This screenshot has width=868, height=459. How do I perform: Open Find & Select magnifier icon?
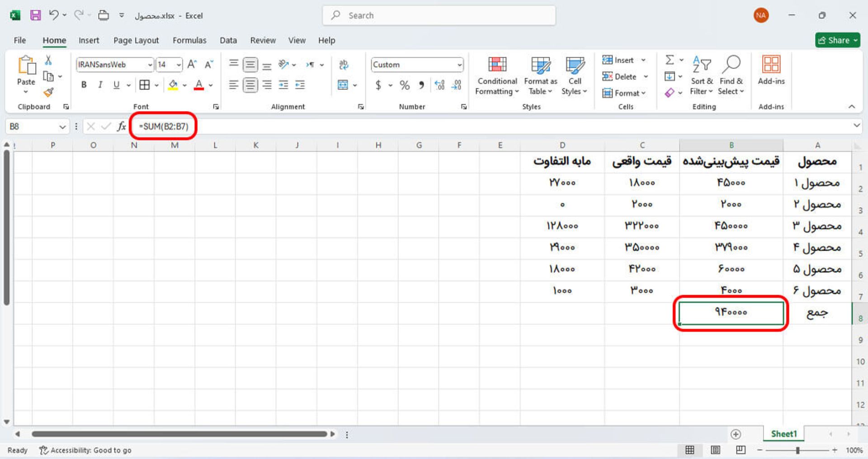click(731, 65)
